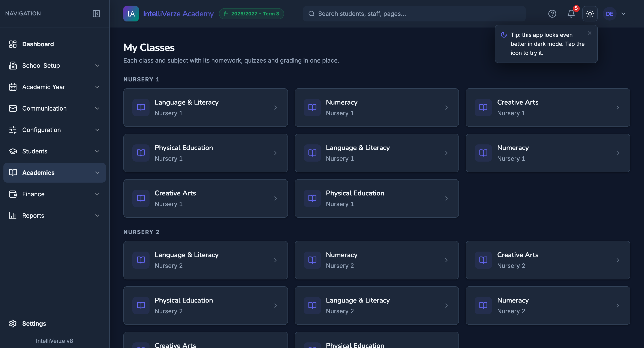This screenshot has width=644, height=348.
Task: Click the 'My Classes' page heading
Action: 149,48
